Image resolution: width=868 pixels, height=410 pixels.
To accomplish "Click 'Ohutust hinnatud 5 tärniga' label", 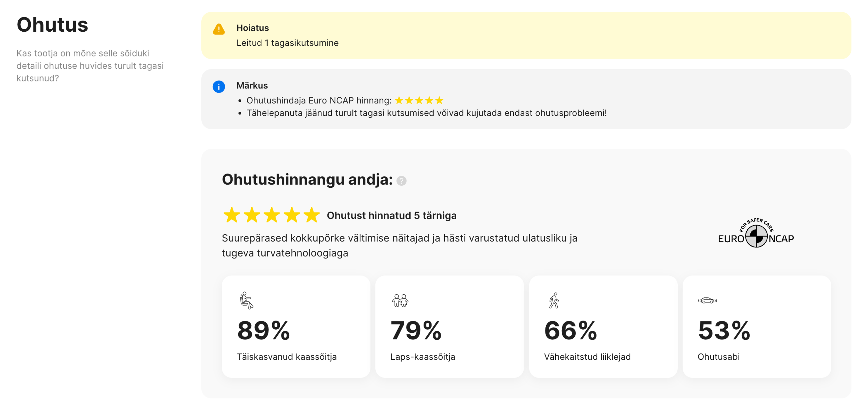I will (391, 215).
